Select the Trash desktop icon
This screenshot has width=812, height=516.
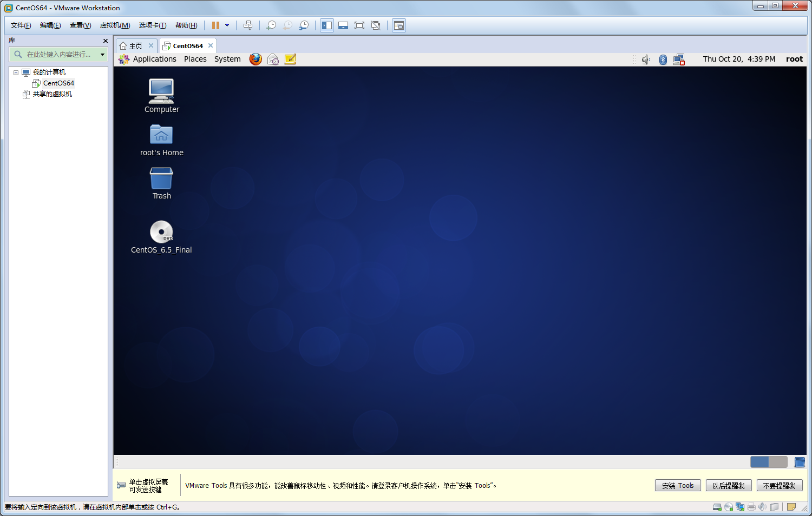(161, 183)
